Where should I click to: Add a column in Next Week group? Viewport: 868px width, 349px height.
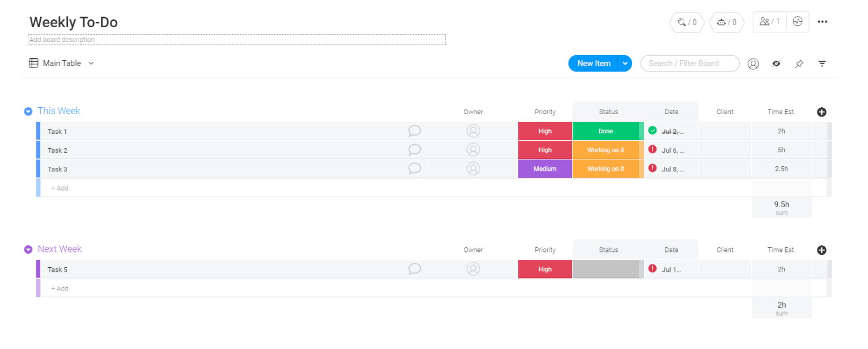(822, 250)
